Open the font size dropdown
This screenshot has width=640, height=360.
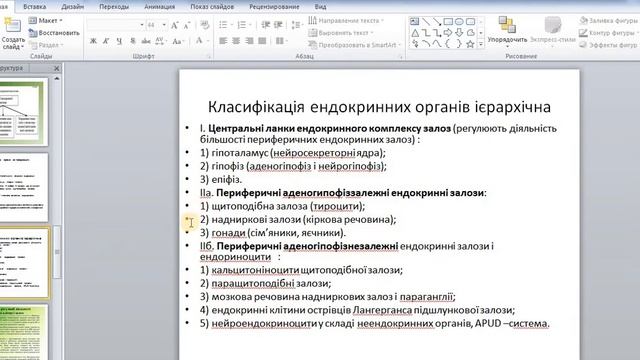[164, 25]
